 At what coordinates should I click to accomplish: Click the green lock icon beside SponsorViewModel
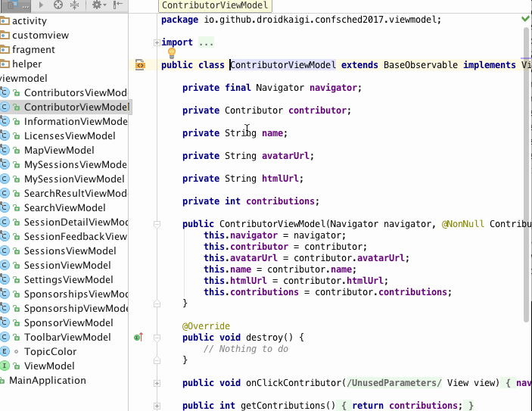(16, 323)
